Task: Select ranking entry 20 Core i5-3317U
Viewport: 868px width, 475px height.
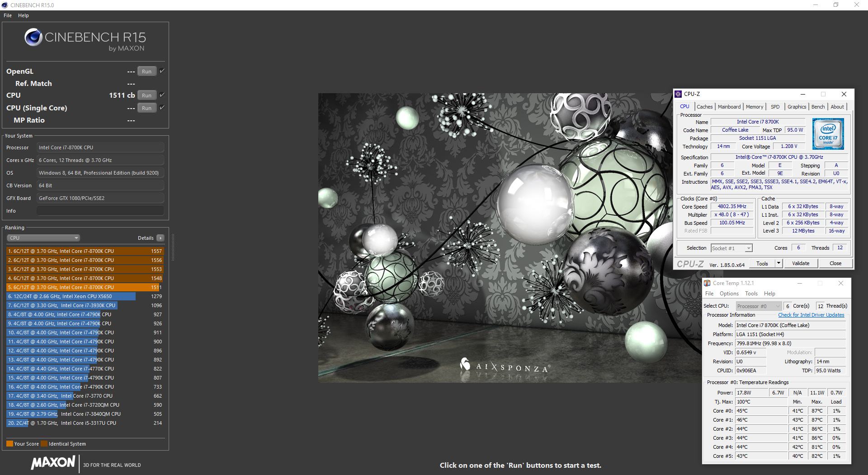Action: (85, 423)
